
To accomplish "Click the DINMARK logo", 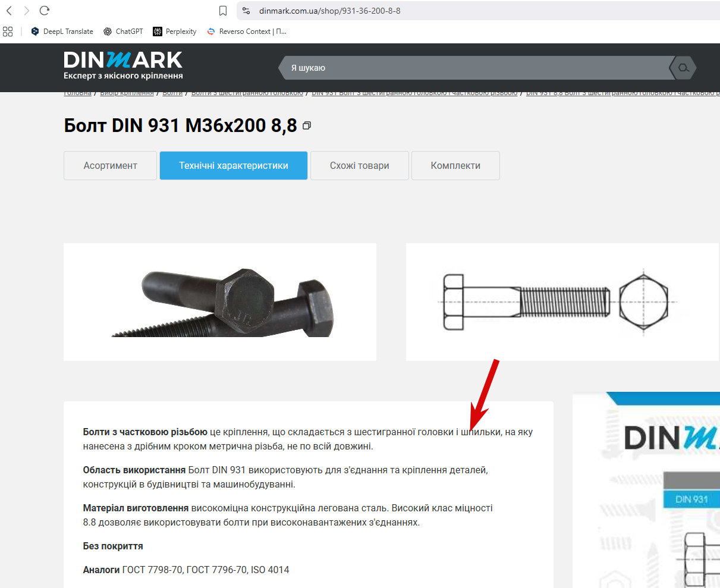I will pos(123,65).
